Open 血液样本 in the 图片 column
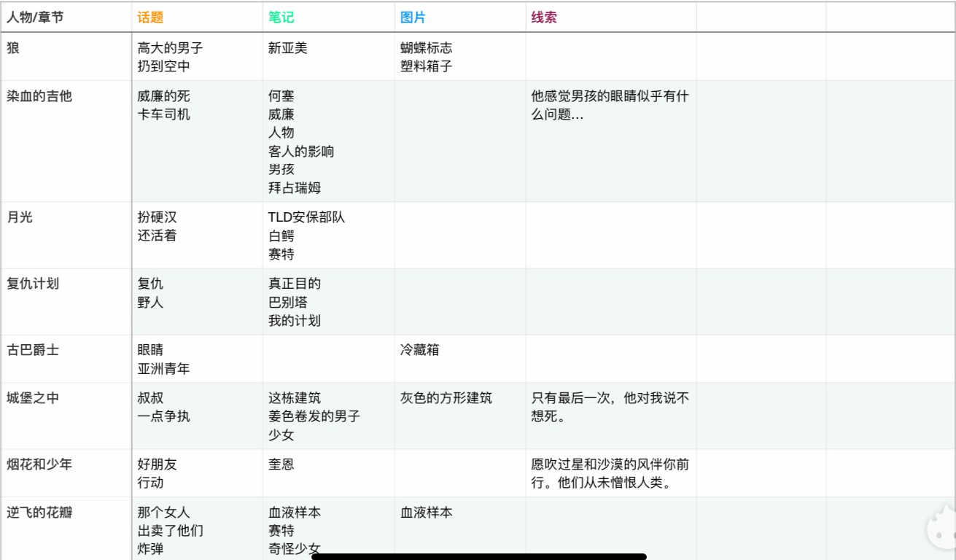956x560 pixels. [426, 513]
